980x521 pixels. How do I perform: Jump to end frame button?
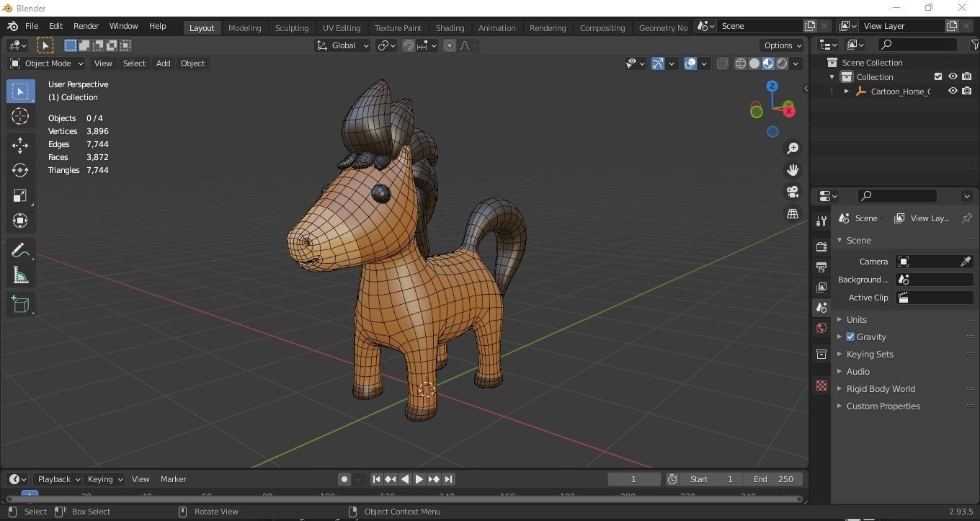click(448, 479)
